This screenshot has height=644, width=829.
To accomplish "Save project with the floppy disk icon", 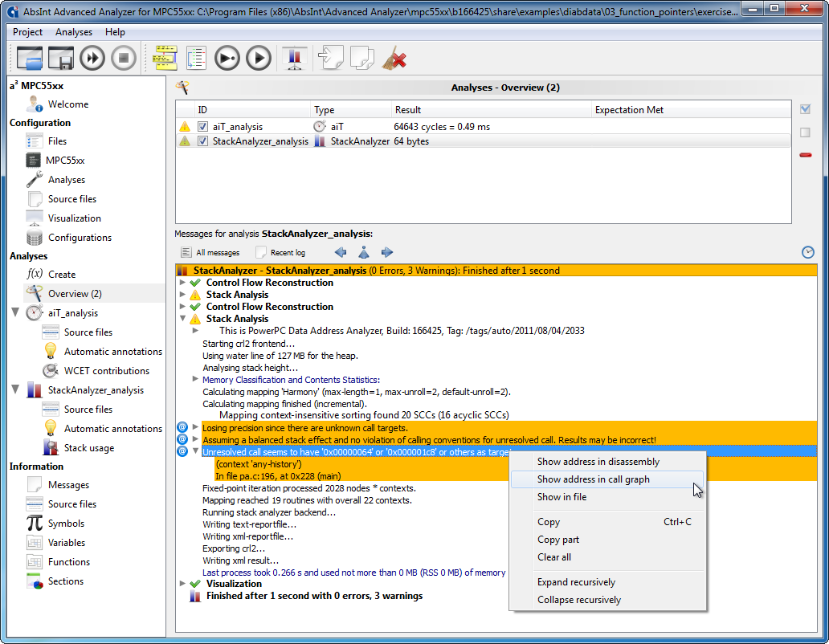I will coord(61,58).
